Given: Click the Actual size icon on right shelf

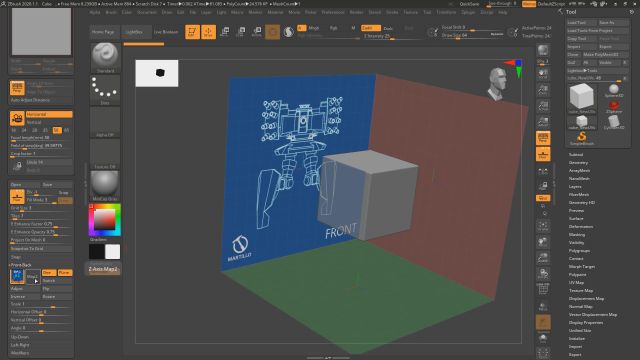Looking at the screenshot, I should tap(543, 106).
